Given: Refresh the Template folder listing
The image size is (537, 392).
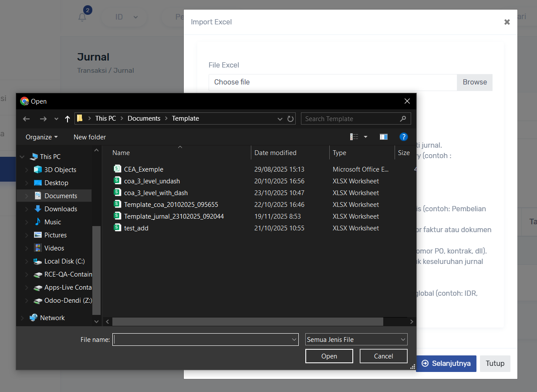Looking at the screenshot, I should 290,119.
